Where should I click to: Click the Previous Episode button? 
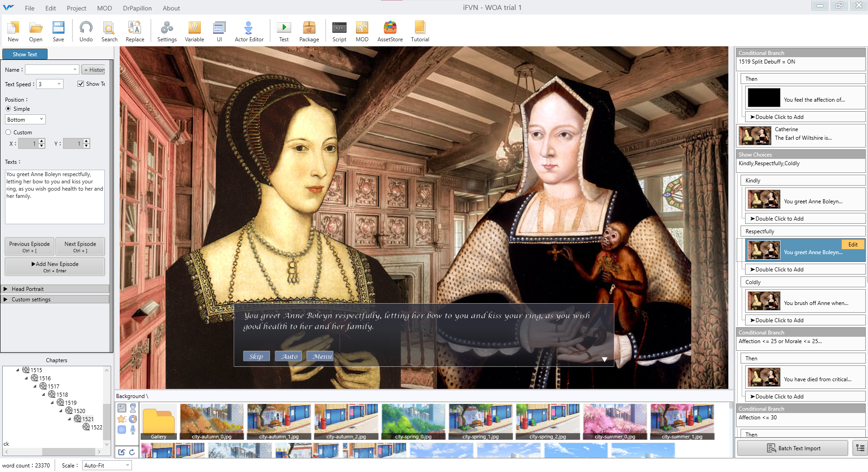[x=29, y=246]
